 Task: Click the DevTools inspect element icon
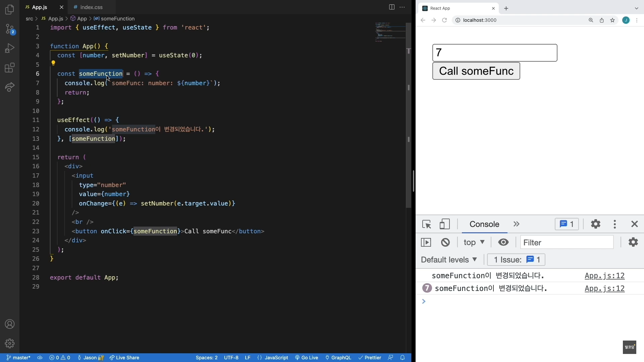tap(427, 224)
